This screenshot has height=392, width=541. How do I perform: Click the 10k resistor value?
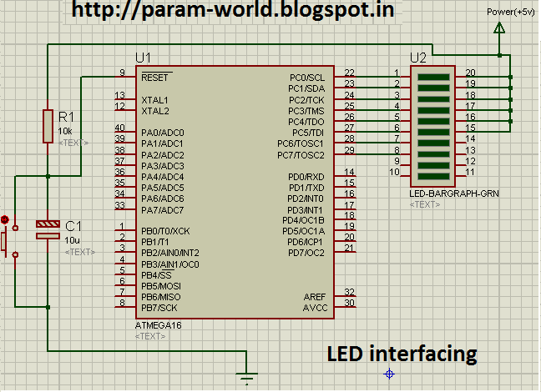click(65, 131)
